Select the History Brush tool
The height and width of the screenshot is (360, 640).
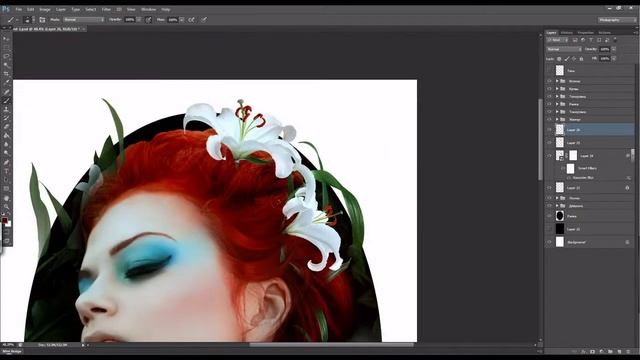coord(6,118)
